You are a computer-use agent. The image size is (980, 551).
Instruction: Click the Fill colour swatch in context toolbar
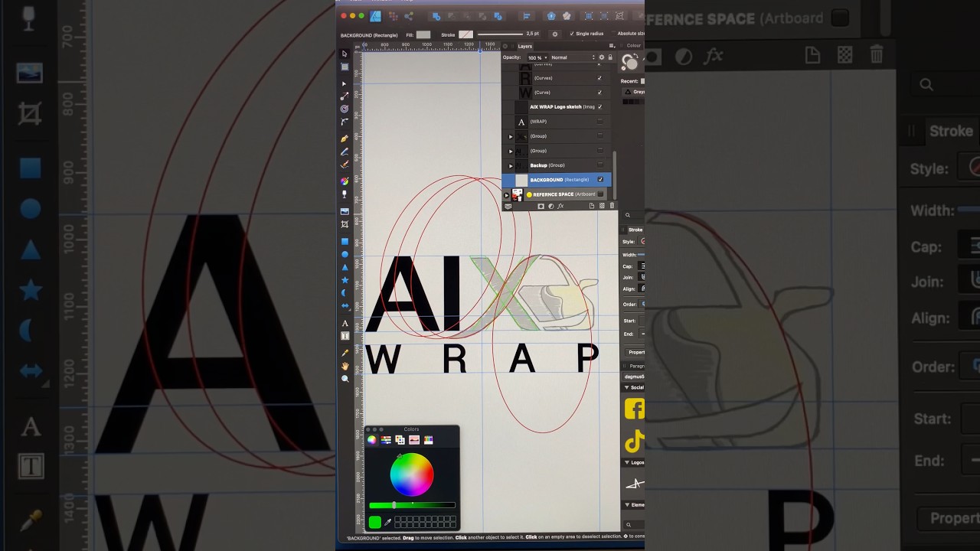click(423, 34)
